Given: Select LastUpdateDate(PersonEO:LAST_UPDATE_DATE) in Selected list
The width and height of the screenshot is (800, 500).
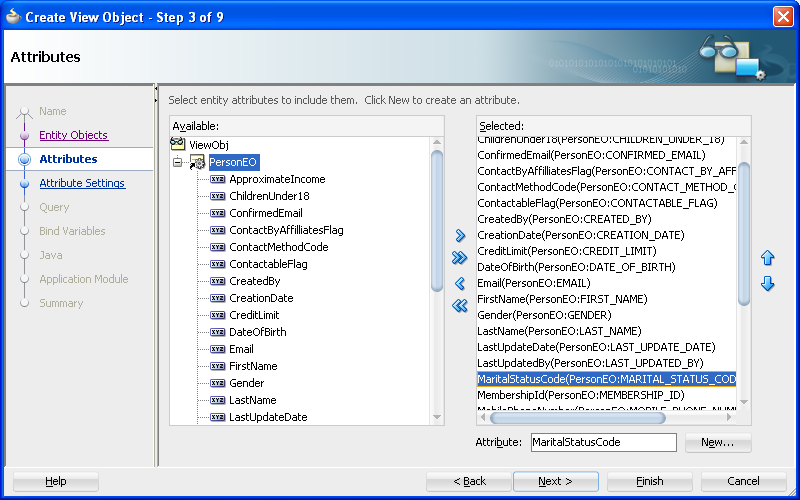Looking at the screenshot, I should pyautogui.click(x=606, y=347).
